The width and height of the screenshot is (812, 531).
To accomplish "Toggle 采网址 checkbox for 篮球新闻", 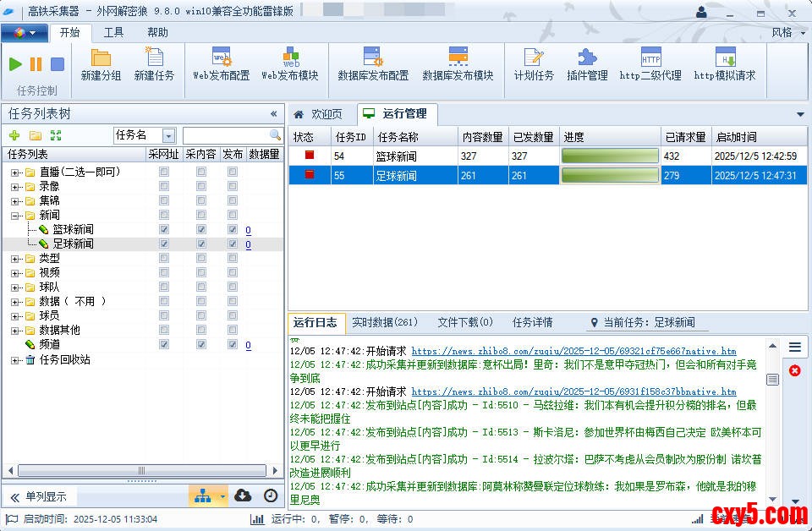I will click(x=164, y=230).
